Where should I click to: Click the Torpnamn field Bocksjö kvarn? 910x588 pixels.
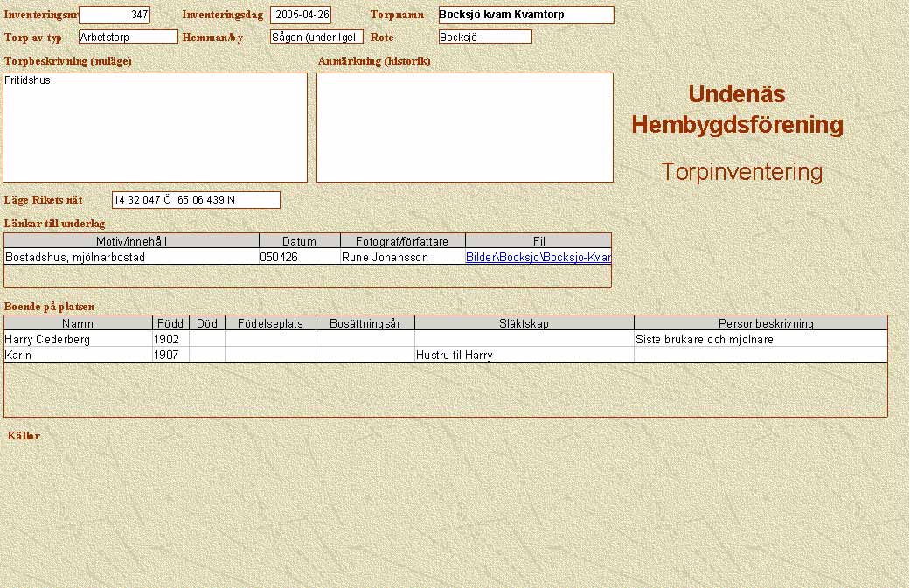coord(525,15)
